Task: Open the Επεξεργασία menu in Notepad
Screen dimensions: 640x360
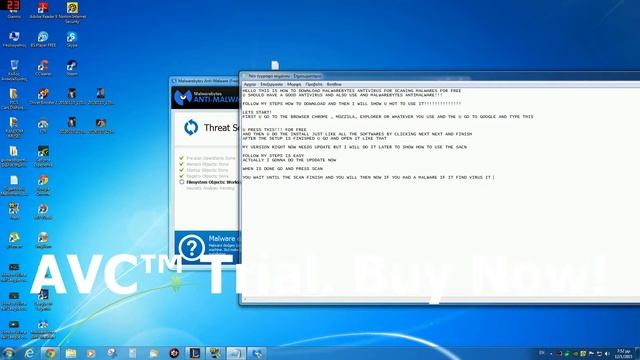Action: point(272,84)
